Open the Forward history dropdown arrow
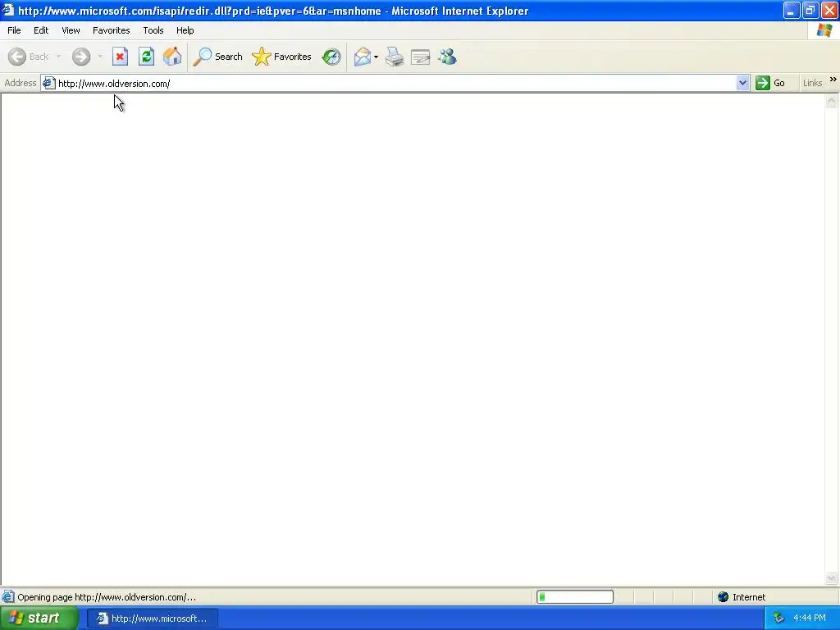 pos(100,57)
